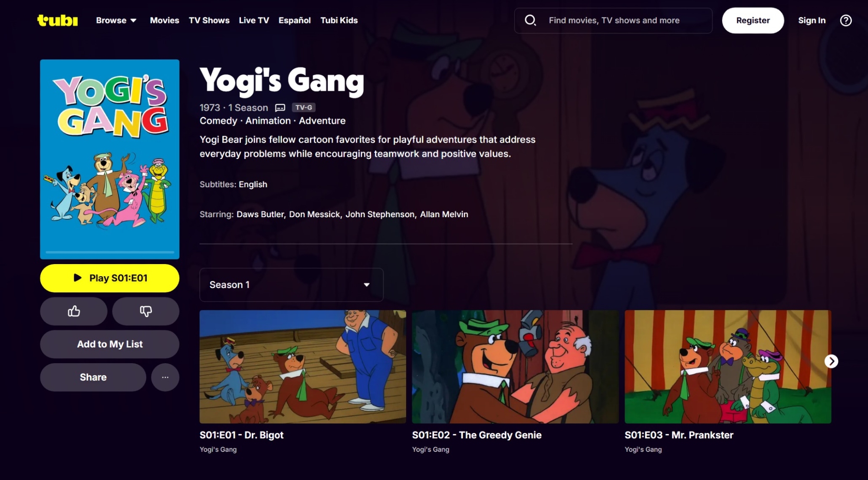Click the Tubi logo
The image size is (868, 480).
pyautogui.click(x=57, y=20)
